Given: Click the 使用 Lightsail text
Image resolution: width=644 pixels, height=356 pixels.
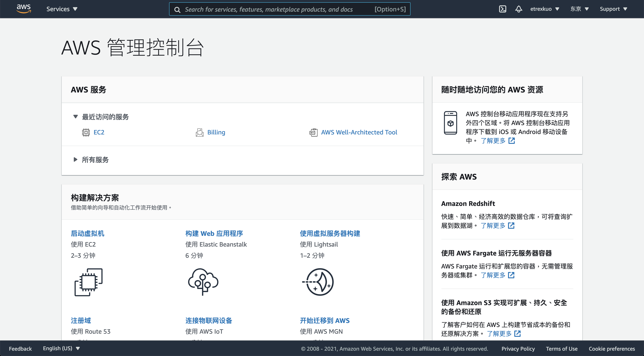Looking at the screenshot, I should [x=319, y=244].
